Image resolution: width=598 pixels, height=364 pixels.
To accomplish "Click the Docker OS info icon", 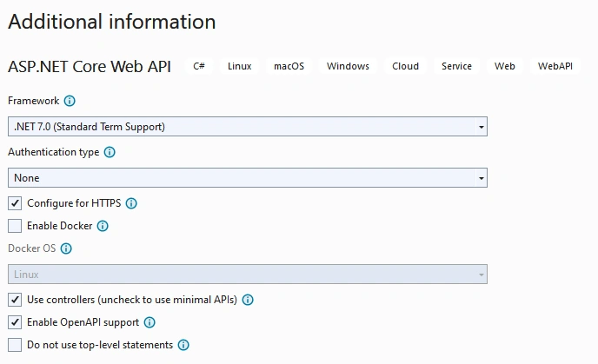I will [x=66, y=248].
